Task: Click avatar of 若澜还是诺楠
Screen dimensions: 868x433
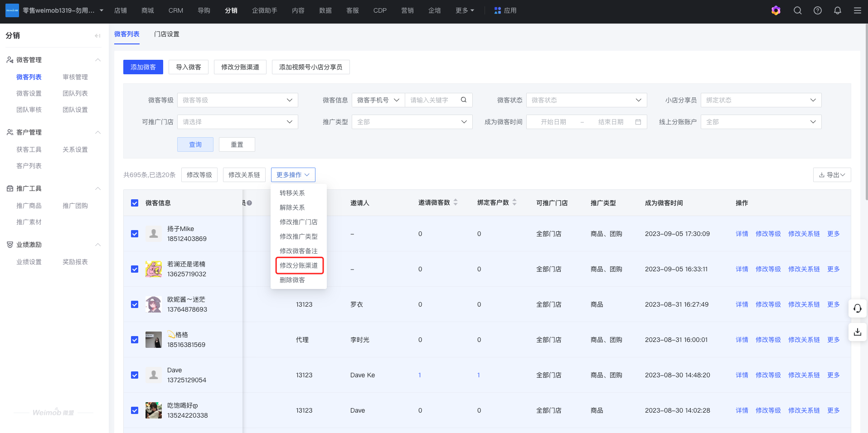Action: click(x=154, y=269)
